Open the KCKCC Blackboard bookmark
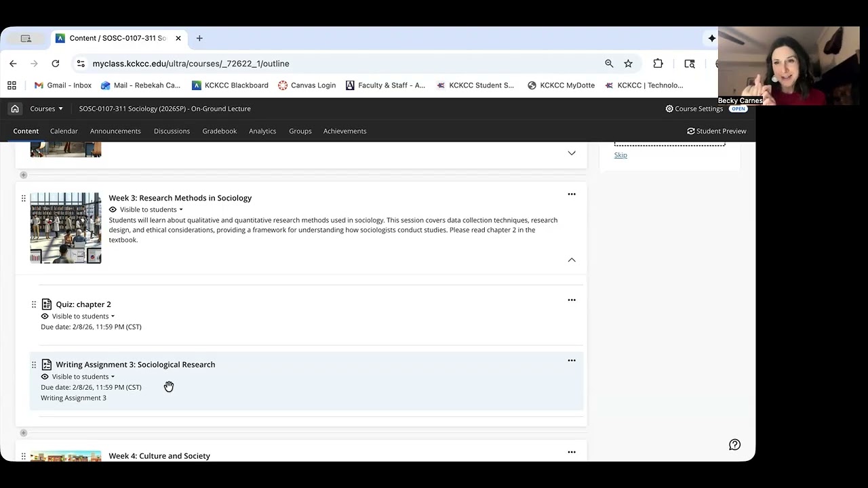The width and height of the screenshot is (868, 488). pos(231,85)
